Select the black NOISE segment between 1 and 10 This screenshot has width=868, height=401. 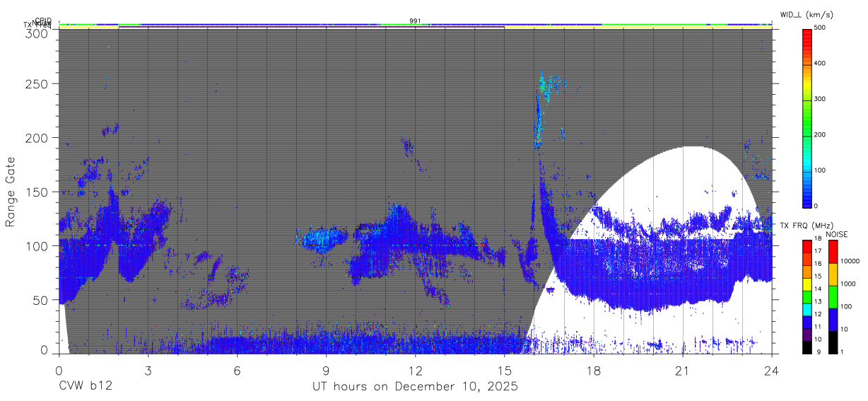(x=832, y=341)
